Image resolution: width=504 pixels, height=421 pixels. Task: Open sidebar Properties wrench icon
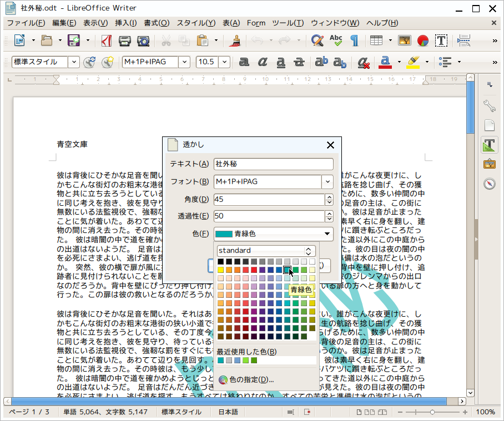490,105
